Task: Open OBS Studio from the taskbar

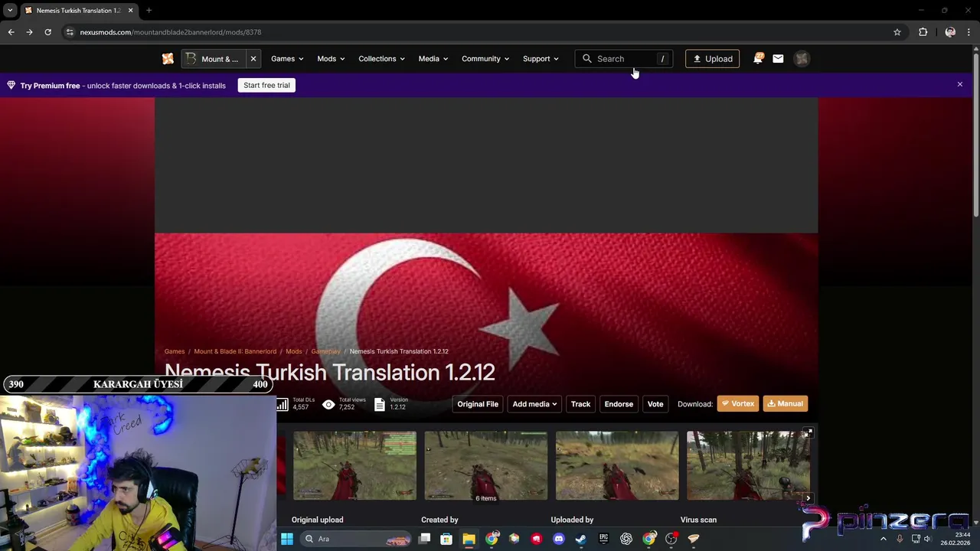Action: coord(671,539)
